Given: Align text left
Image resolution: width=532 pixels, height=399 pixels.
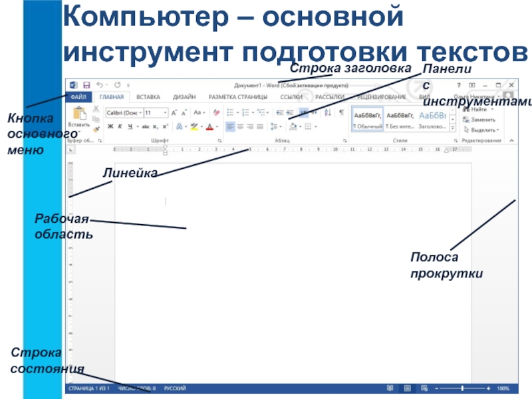Looking at the screenshot, I should pyautogui.click(x=230, y=126).
